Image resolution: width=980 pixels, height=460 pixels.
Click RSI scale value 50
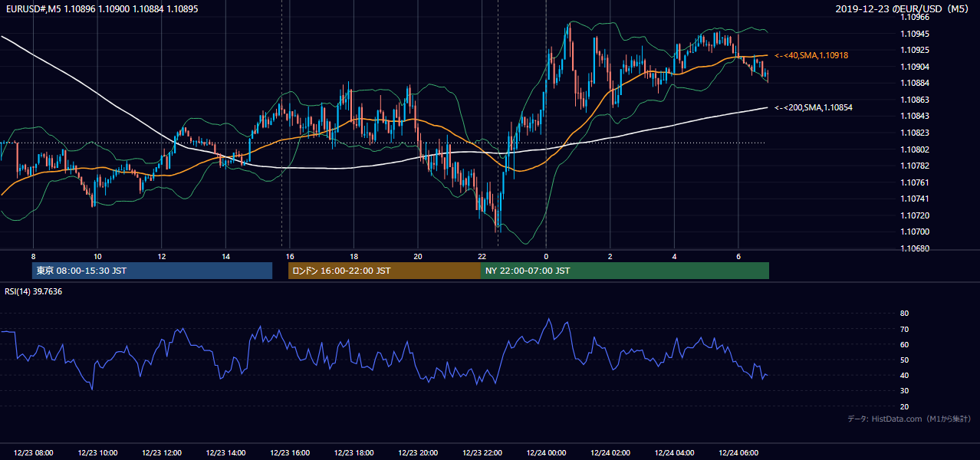coord(904,360)
